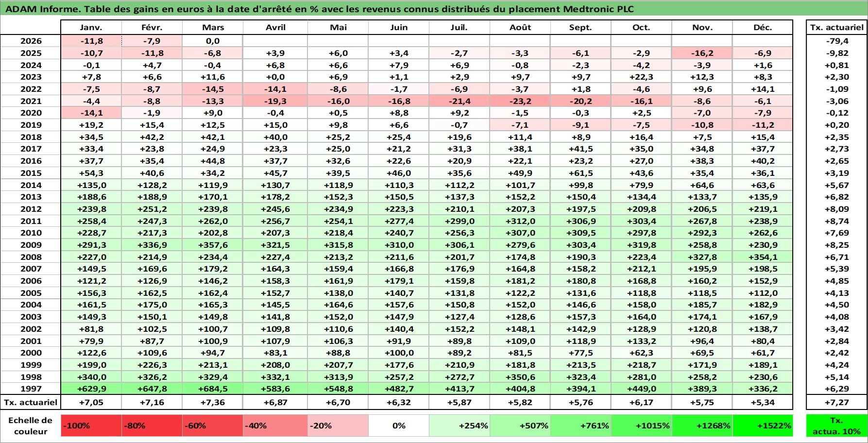Viewport: 868px width, 443px height.
Task: Select the '+7,27' overall actuarial rate cell
Action: (836, 402)
